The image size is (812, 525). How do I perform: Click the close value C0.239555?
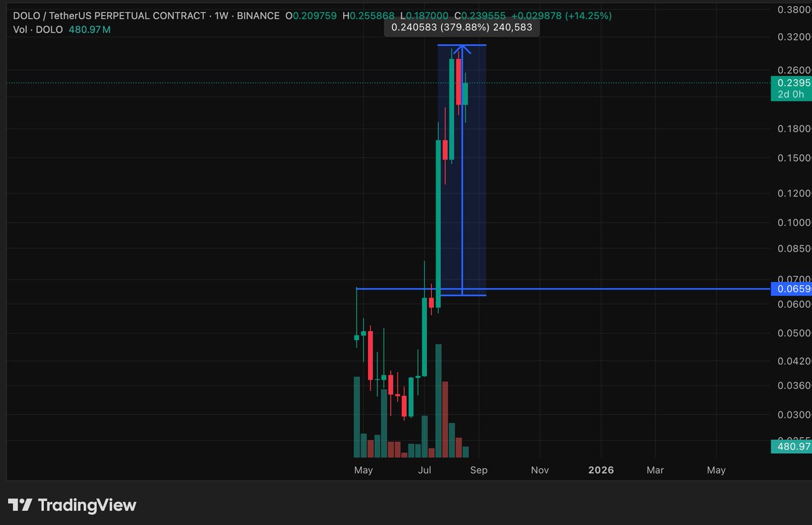[x=480, y=15]
